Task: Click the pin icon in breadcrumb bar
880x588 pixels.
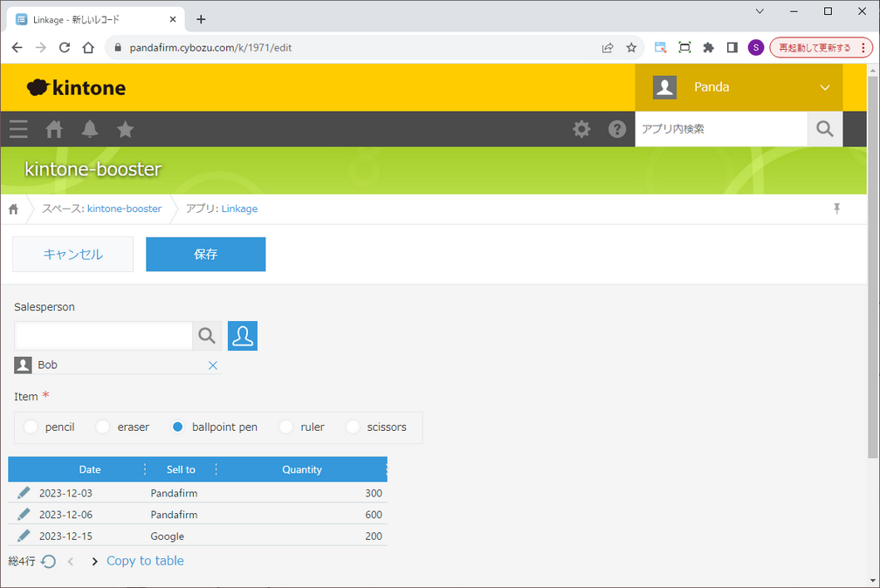Action: tap(836, 209)
